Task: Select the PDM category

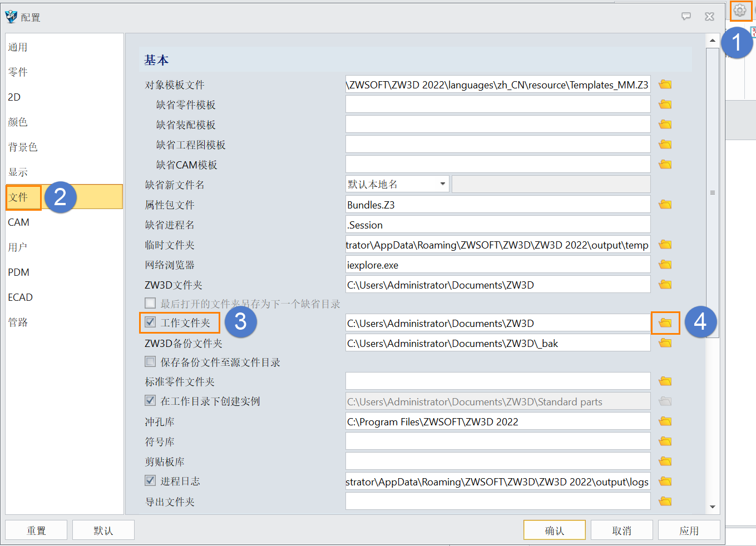Action: coord(65,272)
